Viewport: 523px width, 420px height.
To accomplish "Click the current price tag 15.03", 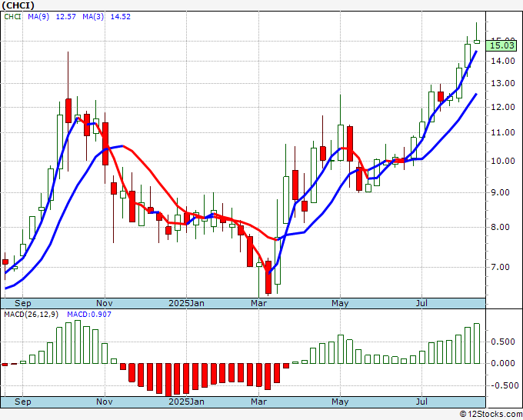I will pos(503,45).
